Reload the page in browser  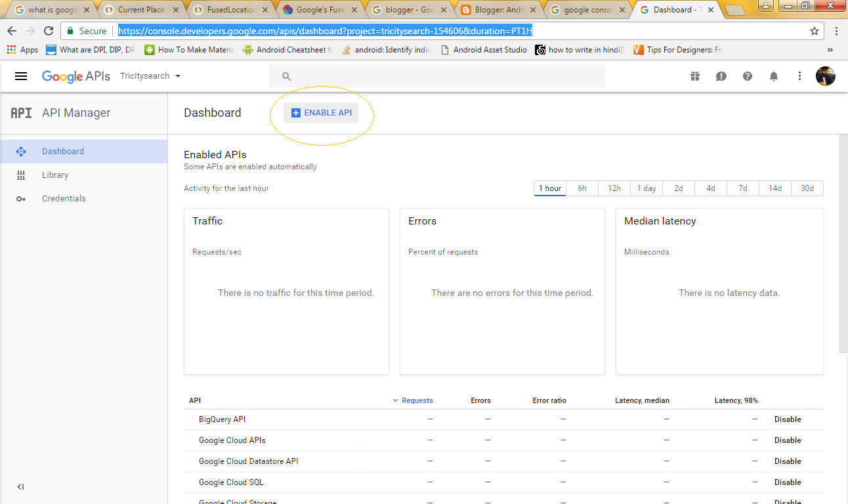click(48, 31)
